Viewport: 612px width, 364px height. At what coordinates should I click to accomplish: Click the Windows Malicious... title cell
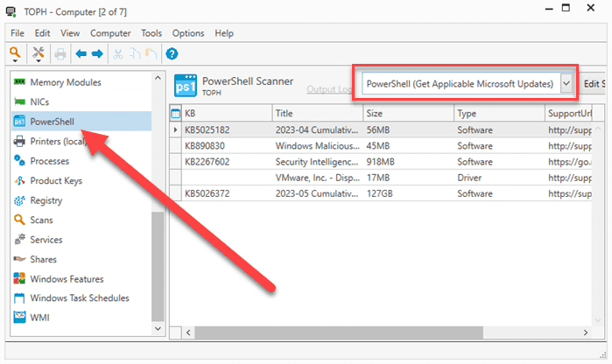[318, 145]
